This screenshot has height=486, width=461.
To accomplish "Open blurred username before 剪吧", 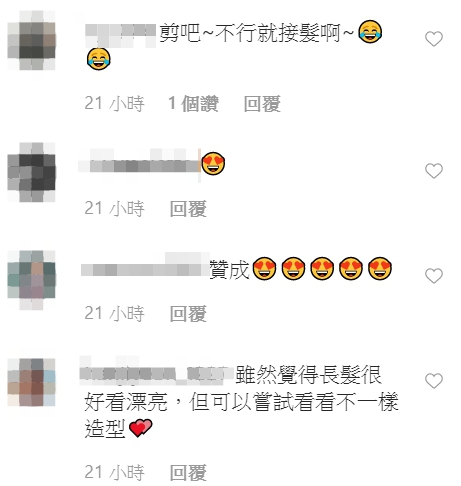I will click(x=121, y=35).
